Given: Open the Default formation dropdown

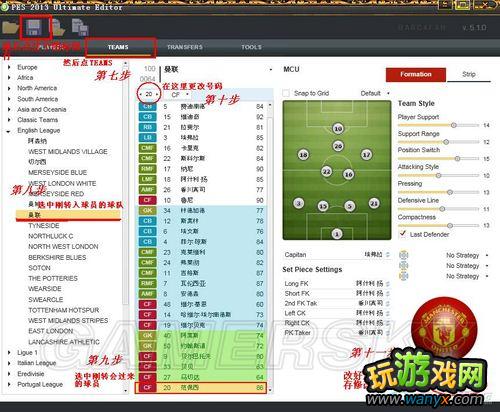Looking at the screenshot, I should (x=375, y=93).
